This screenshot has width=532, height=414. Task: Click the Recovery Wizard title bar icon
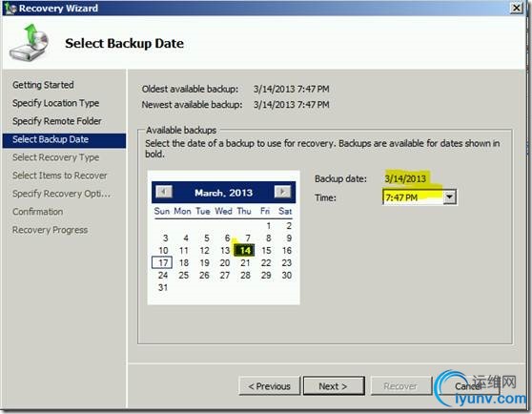coord(10,9)
